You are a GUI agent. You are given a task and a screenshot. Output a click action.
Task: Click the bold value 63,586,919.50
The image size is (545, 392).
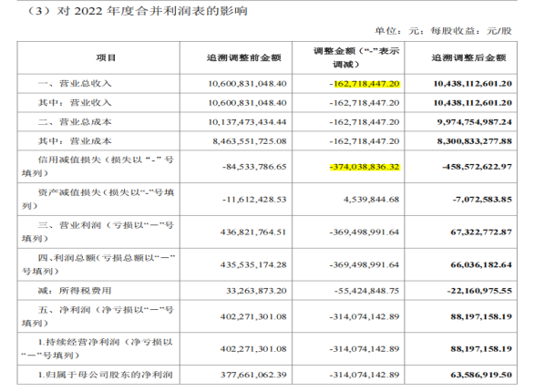pos(481,375)
